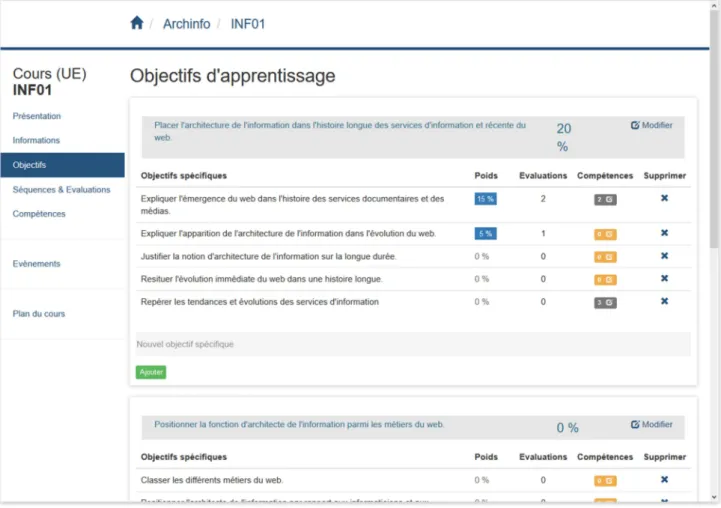The image size is (721, 508).
Task: Focus the 'Nouvel objectif spécifique' input field
Action: pyautogui.click(x=413, y=344)
